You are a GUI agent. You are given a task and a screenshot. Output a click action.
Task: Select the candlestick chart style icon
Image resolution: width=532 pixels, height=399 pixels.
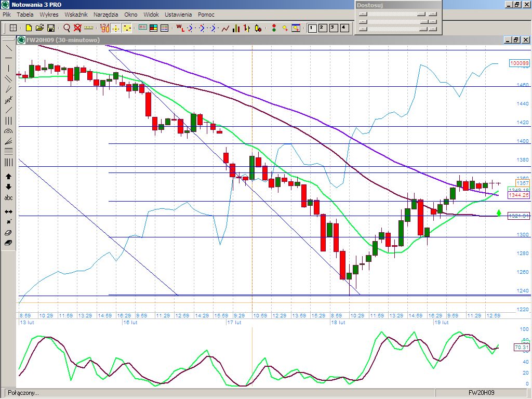coord(258,28)
